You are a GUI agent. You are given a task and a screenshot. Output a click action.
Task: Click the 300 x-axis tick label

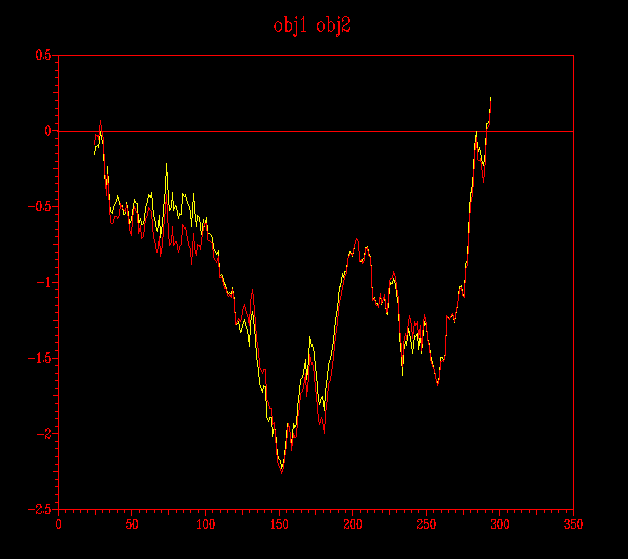(x=499, y=523)
